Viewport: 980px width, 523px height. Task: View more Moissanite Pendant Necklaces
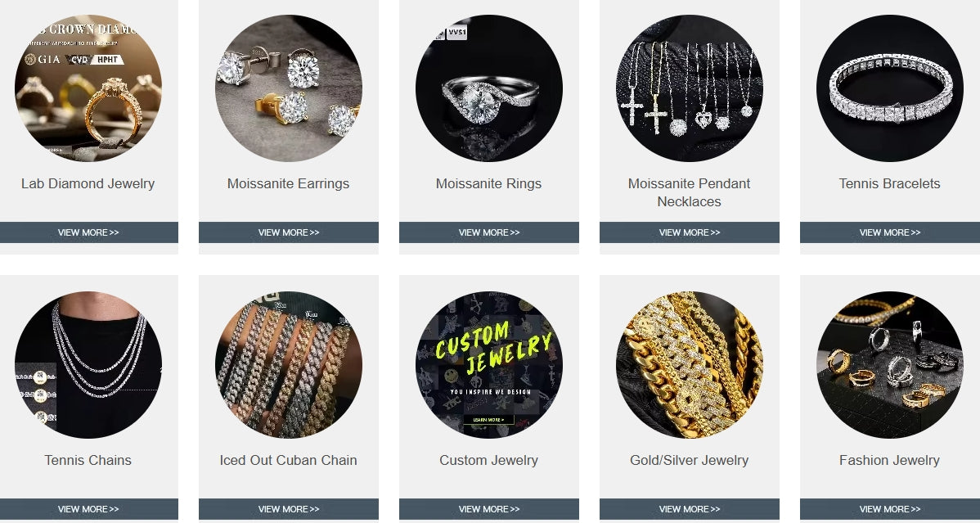[690, 232]
